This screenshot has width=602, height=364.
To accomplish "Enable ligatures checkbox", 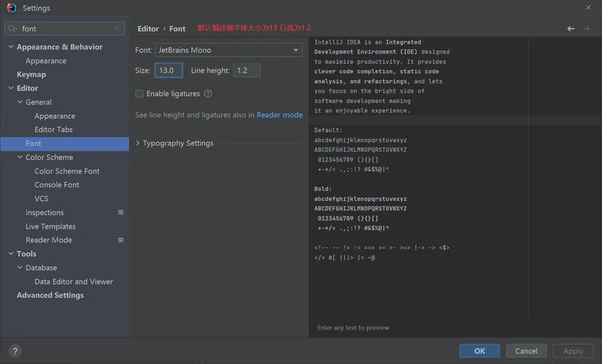I will [139, 94].
